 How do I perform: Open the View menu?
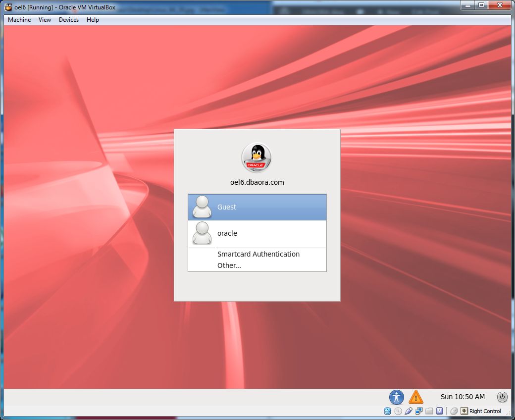45,20
